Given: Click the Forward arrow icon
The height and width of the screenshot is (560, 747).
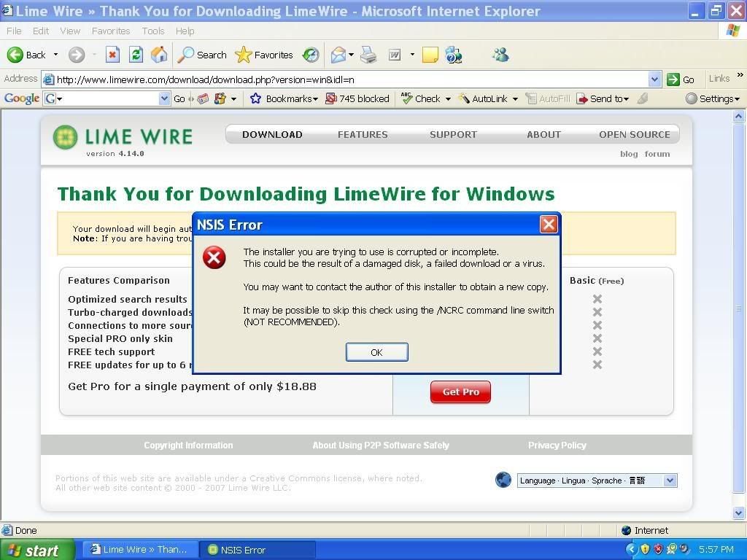Looking at the screenshot, I should tap(76, 55).
